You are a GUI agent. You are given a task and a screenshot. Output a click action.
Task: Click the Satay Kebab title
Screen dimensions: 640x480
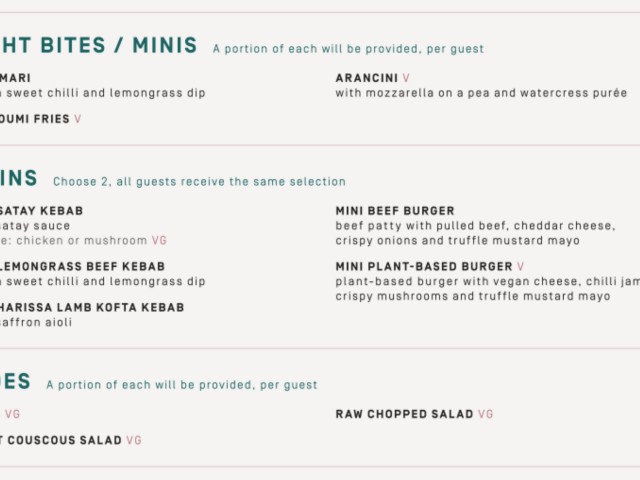tap(41, 211)
